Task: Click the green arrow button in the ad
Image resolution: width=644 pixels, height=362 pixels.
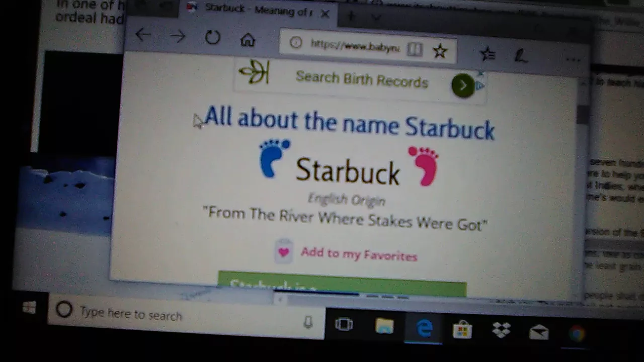Action: tap(462, 86)
